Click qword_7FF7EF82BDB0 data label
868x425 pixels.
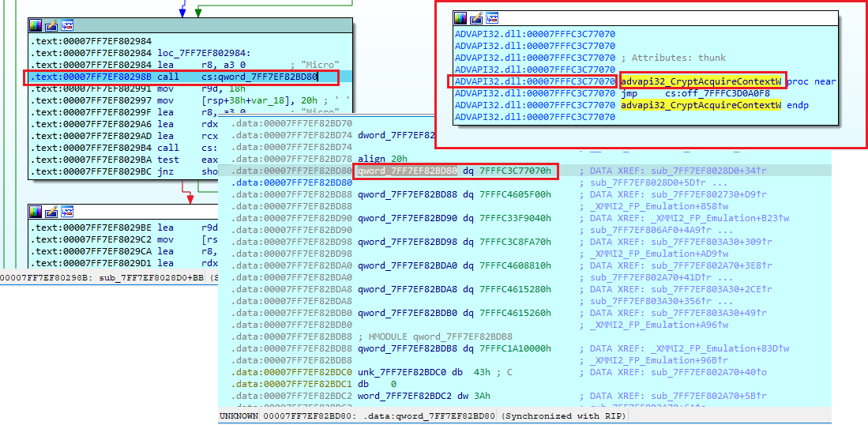pos(408,313)
